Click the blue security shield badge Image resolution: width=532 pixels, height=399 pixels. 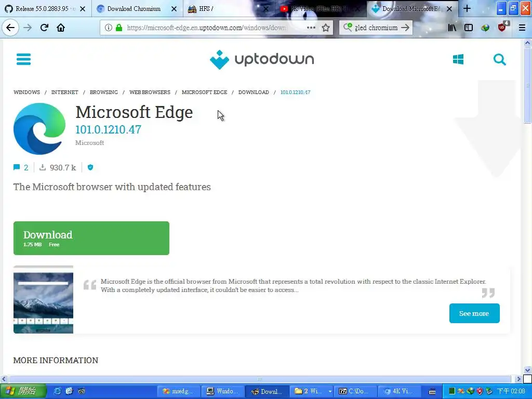point(90,167)
